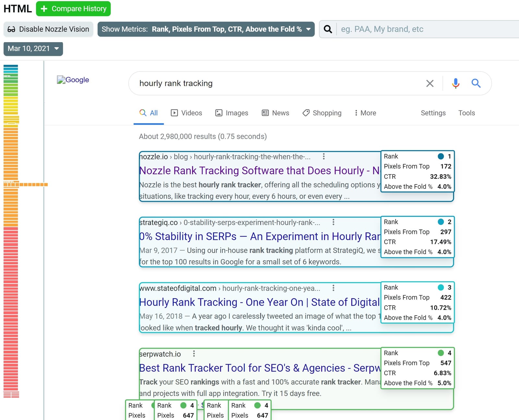Disable Nozzle Vision toggle button
Screen dimensions: 519x420
48,29
